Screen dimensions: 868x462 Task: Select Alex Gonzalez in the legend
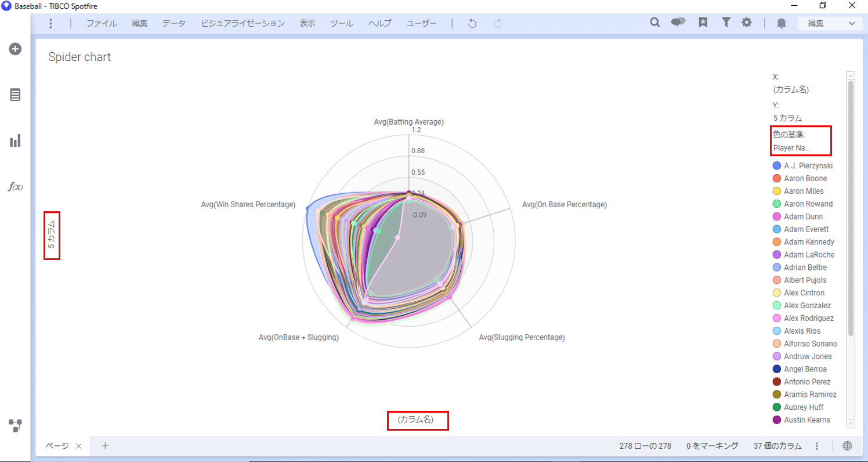[807, 305]
